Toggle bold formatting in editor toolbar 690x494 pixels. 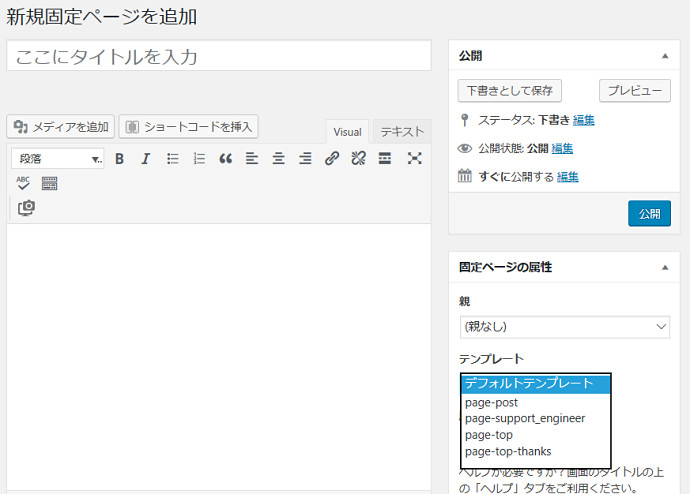pos(119,158)
